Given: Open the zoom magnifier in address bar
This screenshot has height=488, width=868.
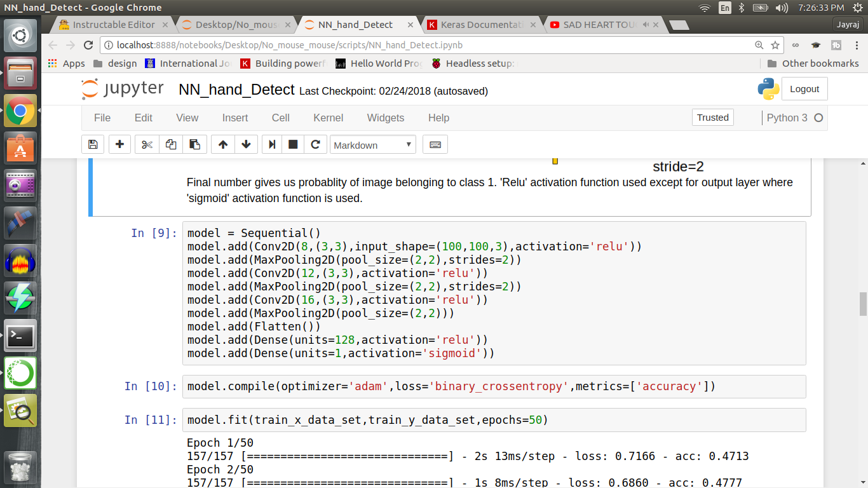Looking at the screenshot, I should tap(759, 45).
